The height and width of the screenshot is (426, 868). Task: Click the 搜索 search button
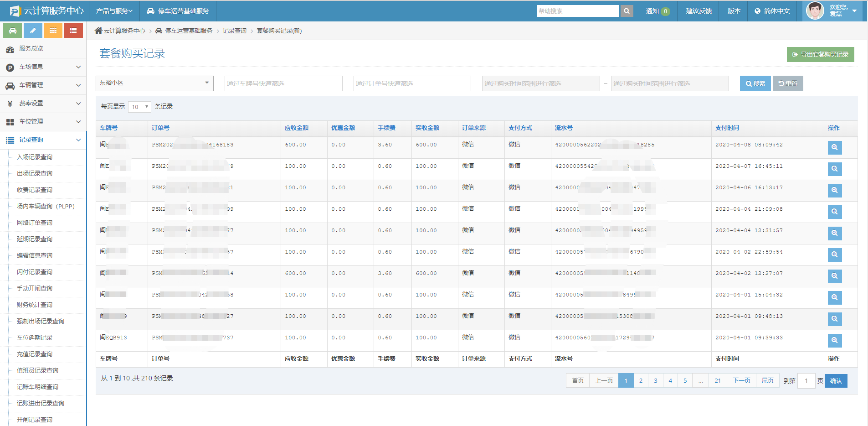[x=755, y=83]
